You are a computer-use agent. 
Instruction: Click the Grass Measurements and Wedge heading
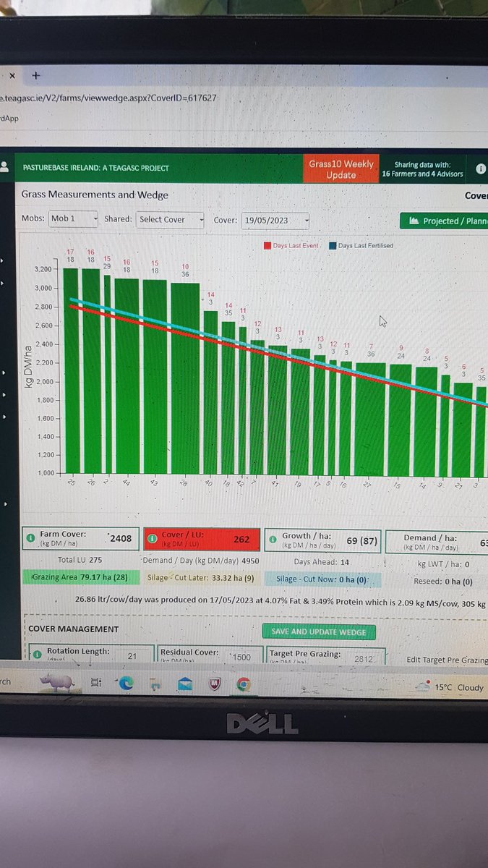(95, 195)
